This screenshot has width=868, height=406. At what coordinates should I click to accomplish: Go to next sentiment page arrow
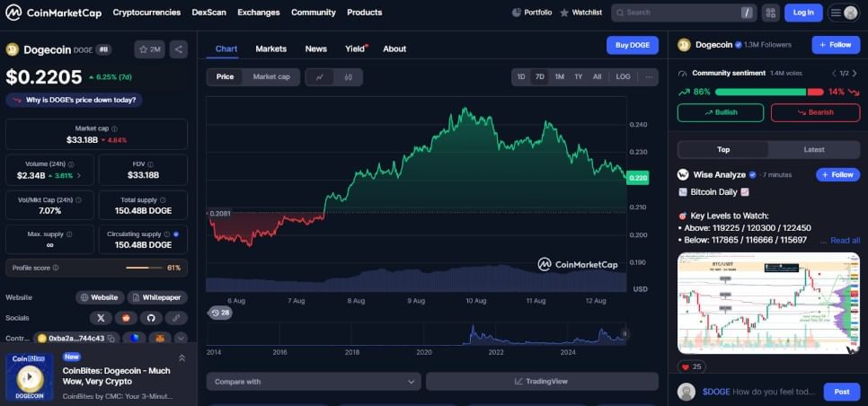coord(855,73)
